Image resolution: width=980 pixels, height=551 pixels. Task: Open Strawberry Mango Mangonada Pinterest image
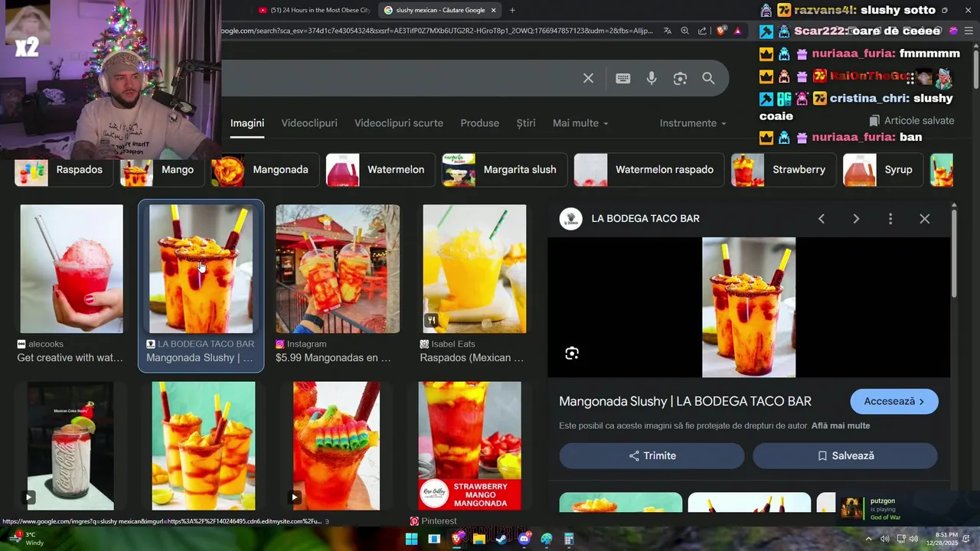point(469,446)
